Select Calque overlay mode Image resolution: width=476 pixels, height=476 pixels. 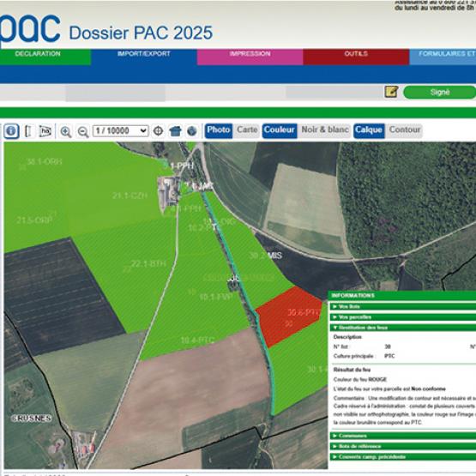[369, 130]
